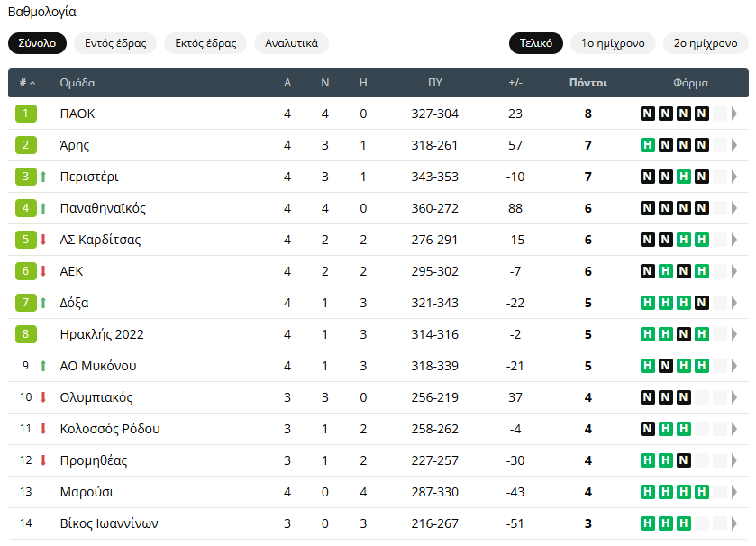Select the 2ο ημίχρονο period filter
Screen dimensions: 756x546
pos(706,43)
